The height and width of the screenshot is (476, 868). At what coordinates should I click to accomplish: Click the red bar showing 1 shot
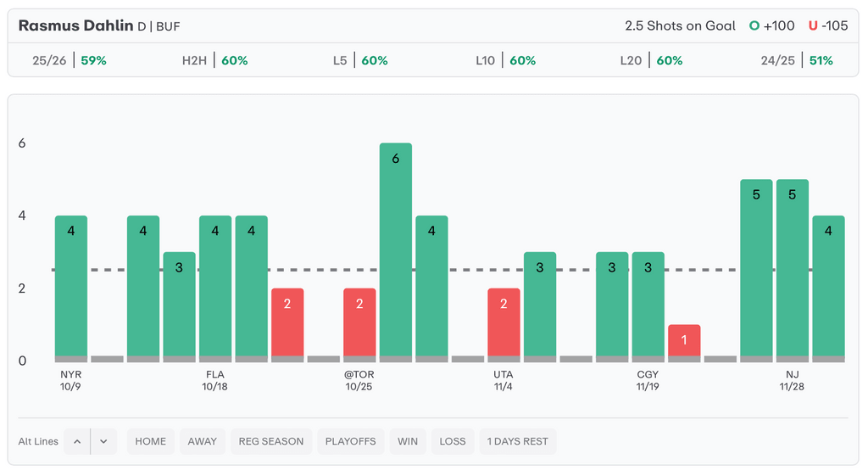(684, 341)
